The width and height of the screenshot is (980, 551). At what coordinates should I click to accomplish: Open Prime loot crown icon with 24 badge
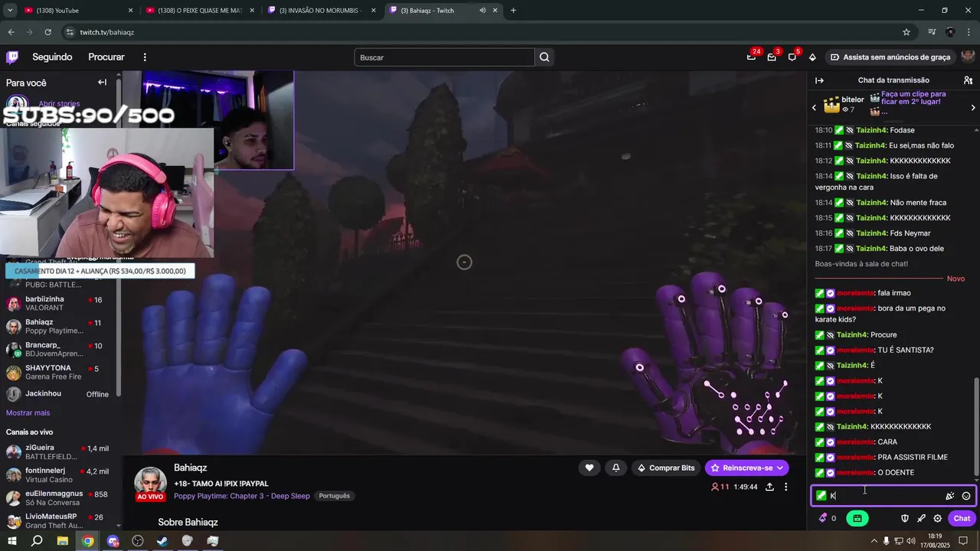[x=752, y=57]
